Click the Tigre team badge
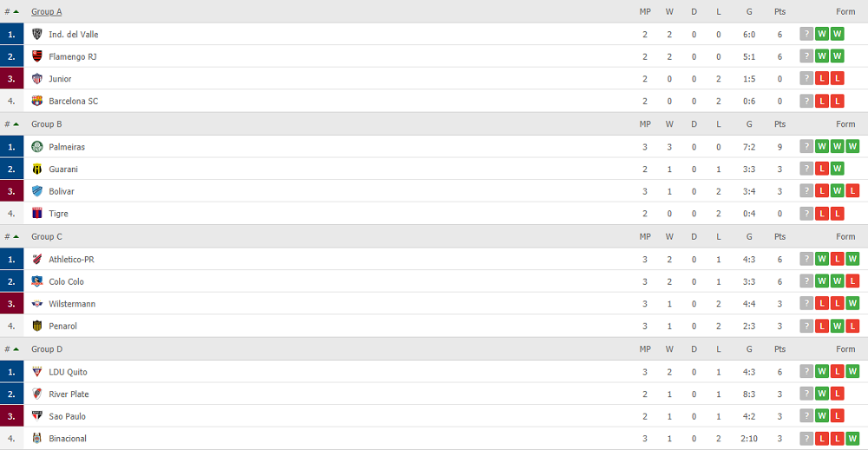868x450 pixels. [x=37, y=214]
